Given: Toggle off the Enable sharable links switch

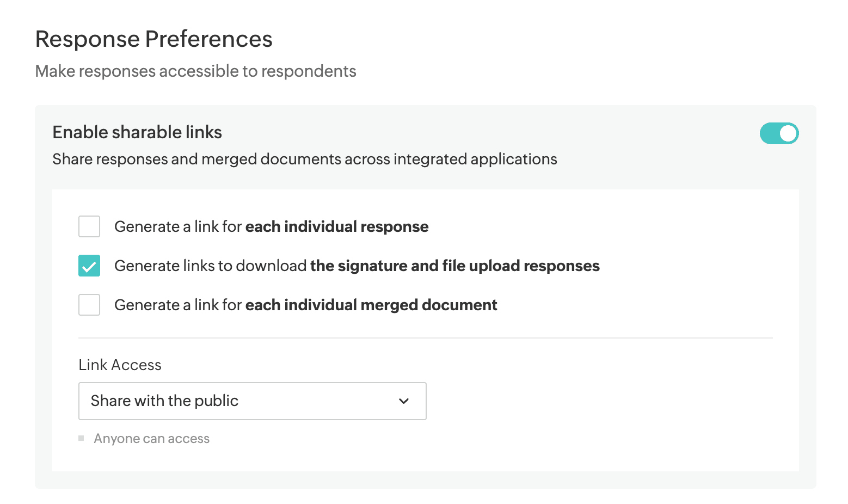Looking at the screenshot, I should click(x=779, y=133).
